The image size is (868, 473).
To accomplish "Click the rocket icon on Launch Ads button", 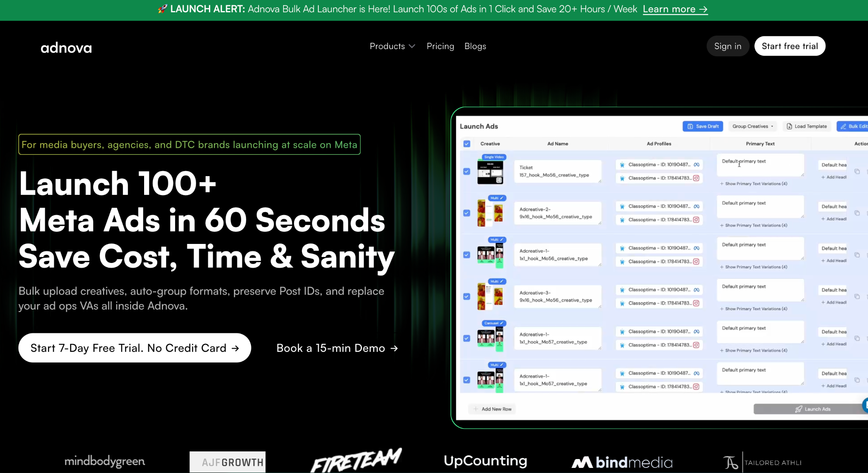I will 799,409.
